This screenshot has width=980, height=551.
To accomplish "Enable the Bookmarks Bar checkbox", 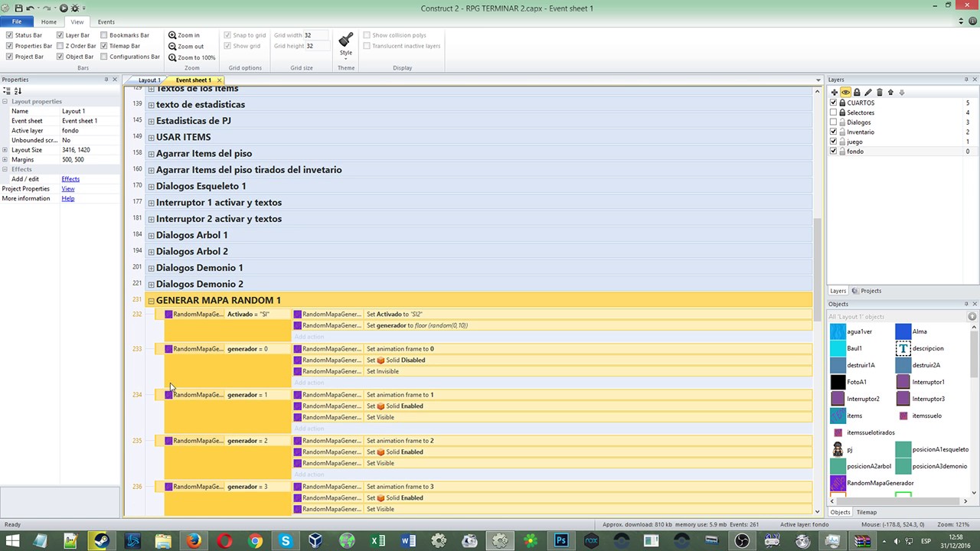I will [104, 35].
